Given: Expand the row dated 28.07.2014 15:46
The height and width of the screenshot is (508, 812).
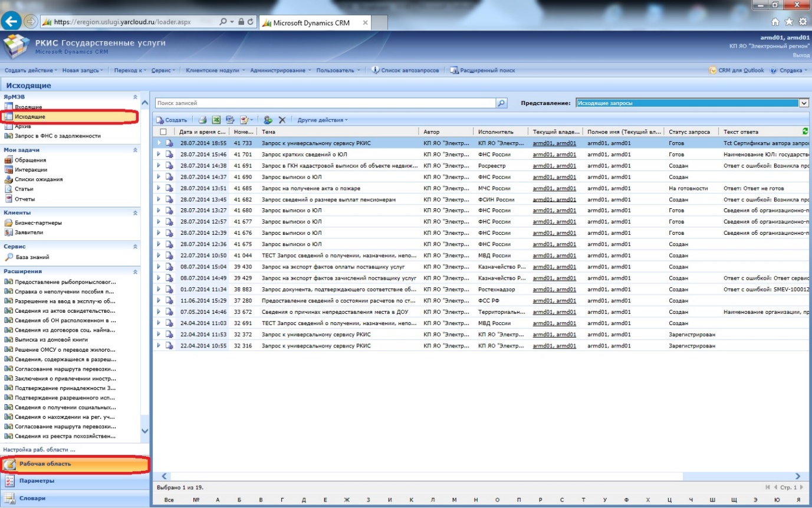Looking at the screenshot, I should pyautogui.click(x=159, y=154).
